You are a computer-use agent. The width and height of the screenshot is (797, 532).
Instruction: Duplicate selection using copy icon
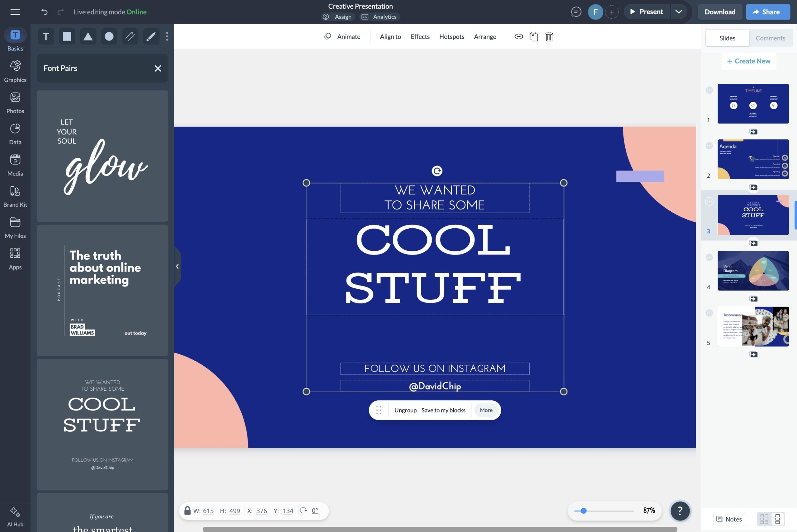coord(534,36)
